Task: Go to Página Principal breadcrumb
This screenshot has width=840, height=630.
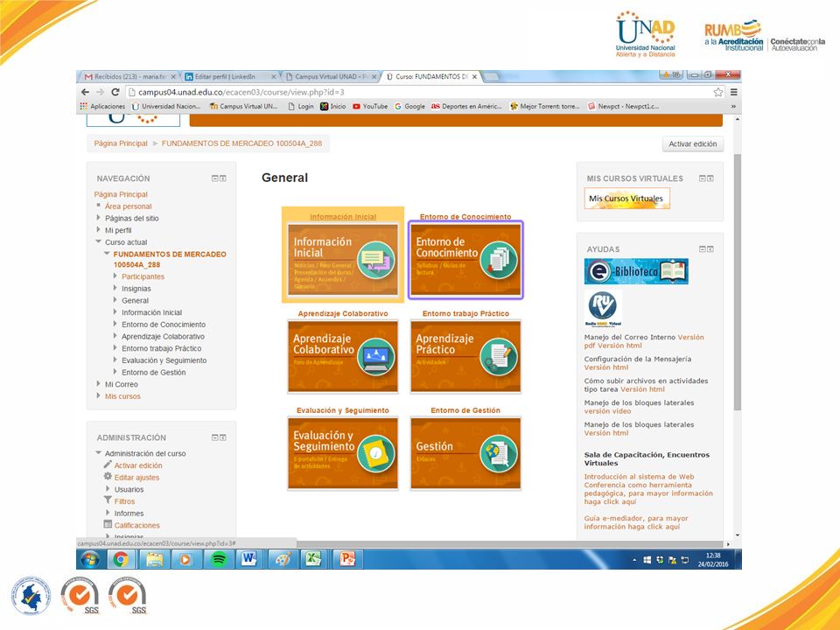Action: (x=121, y=143)
